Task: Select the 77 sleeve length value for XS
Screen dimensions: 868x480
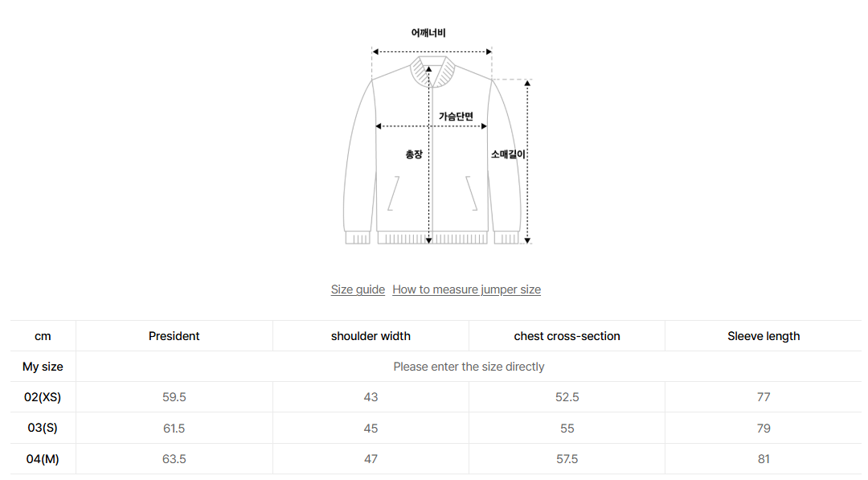Action: (764, 396)
